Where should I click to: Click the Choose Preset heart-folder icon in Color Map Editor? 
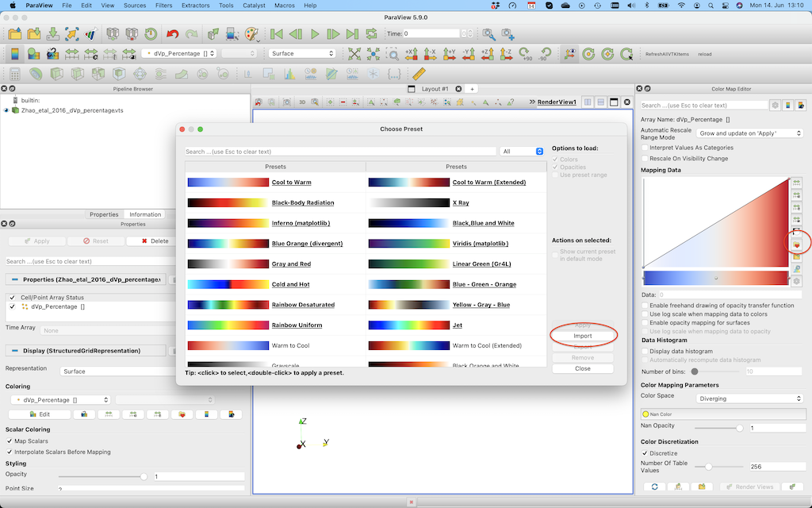click(796, 244)
